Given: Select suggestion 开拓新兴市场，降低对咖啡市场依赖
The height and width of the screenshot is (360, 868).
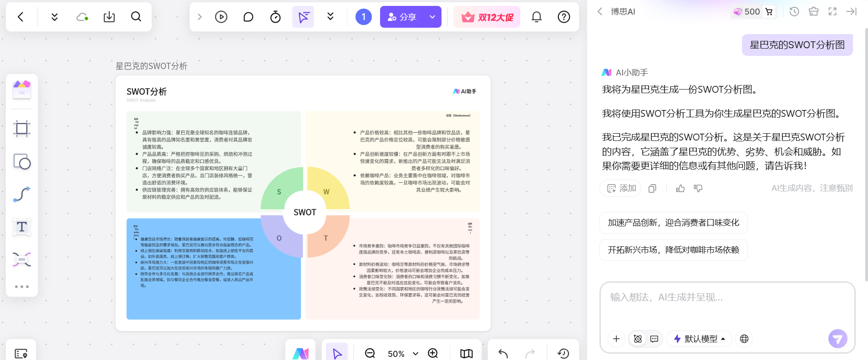Looking at the screenshot, I should pyautogui.click(x=674, y=250).
